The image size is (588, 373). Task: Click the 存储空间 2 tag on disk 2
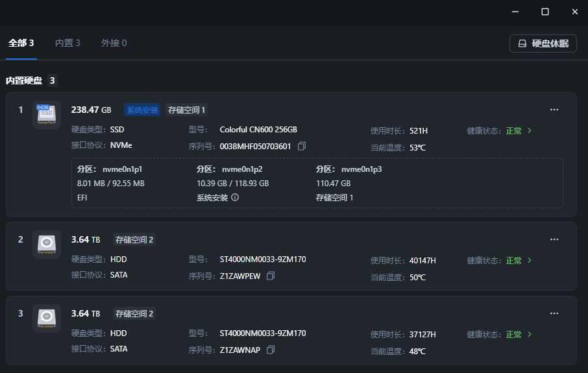point(134,240)
